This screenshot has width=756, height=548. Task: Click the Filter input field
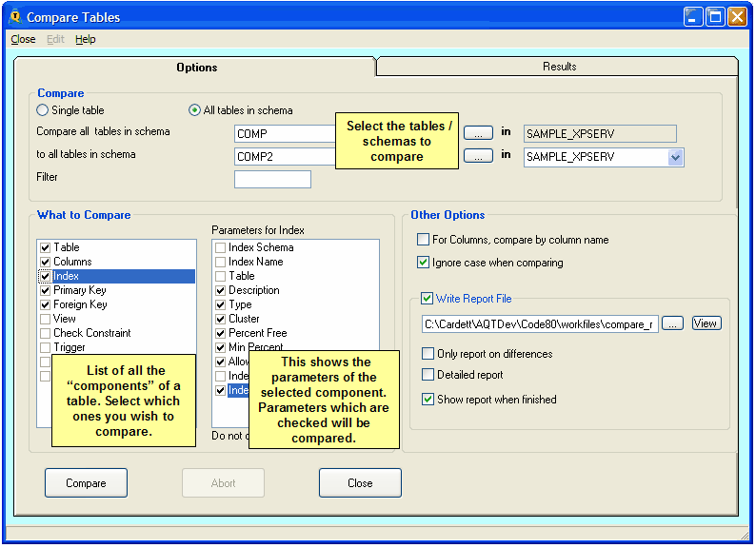[x=272, y=179]
